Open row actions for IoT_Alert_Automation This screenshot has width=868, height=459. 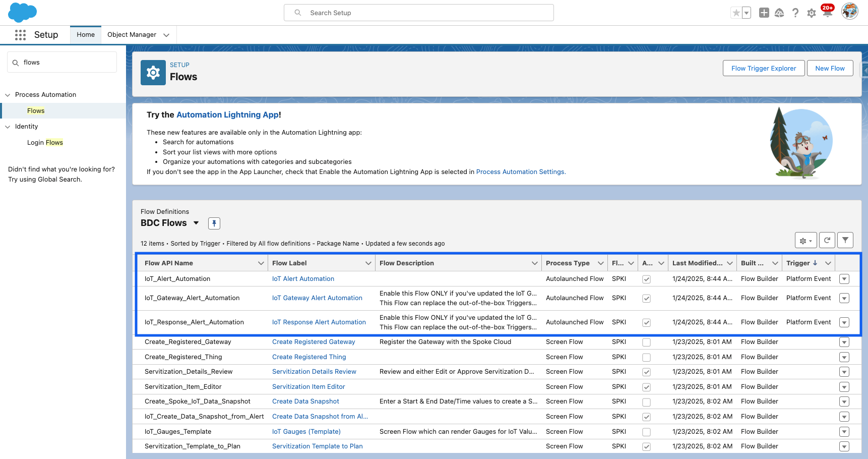pyautogui.click(x=844, y=279)
